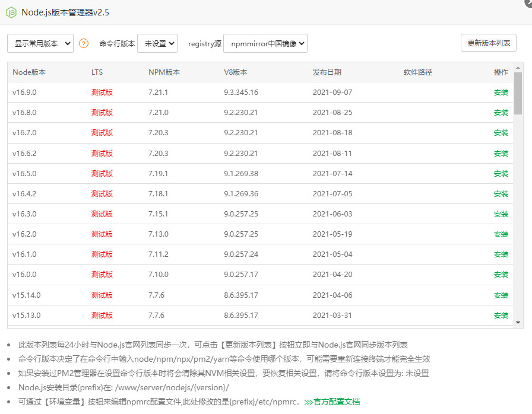This screenshot has width=532, height=414.
Task: Install Node v16.7.0 via 安装 link
Action: (501, 133)
